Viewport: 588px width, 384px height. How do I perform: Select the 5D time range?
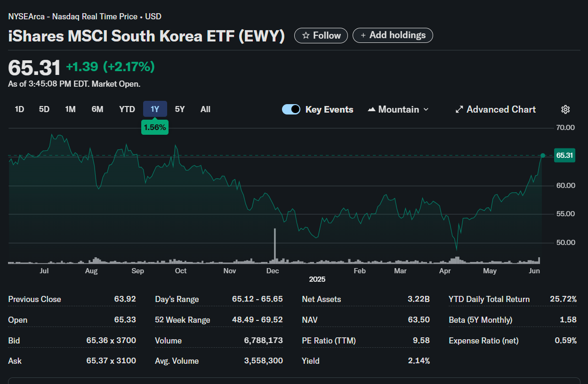pos(44,109)
